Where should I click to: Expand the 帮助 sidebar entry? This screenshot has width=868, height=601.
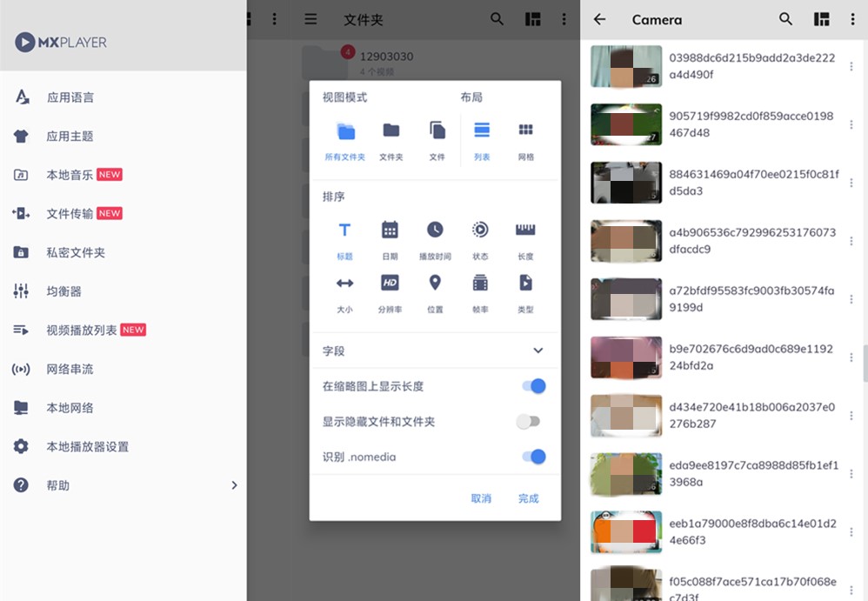coord(233,485)
